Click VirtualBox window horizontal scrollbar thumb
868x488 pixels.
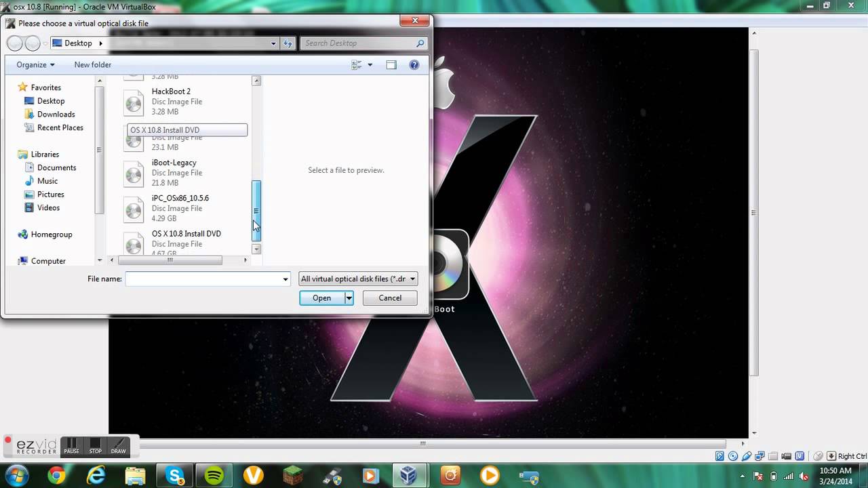423,443
